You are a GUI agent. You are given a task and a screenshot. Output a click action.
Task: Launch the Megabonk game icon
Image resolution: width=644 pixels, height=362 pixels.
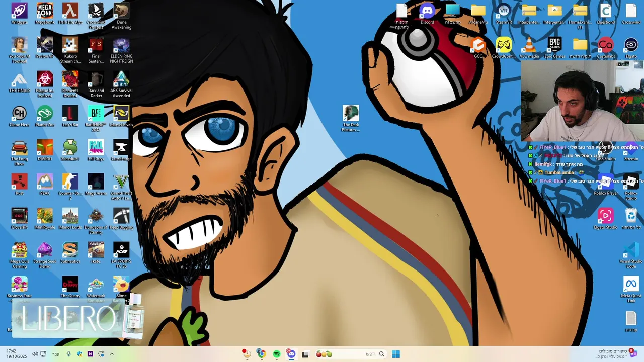coord(45,14)
